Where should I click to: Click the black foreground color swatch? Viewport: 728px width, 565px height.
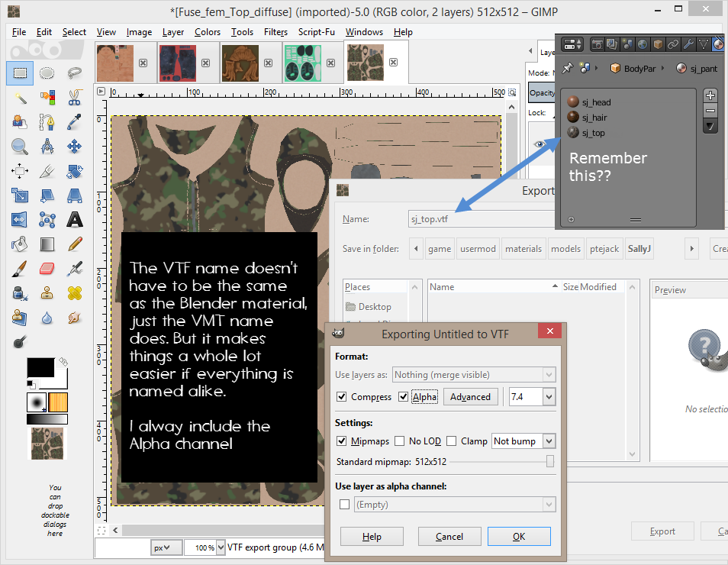point(40,367)
